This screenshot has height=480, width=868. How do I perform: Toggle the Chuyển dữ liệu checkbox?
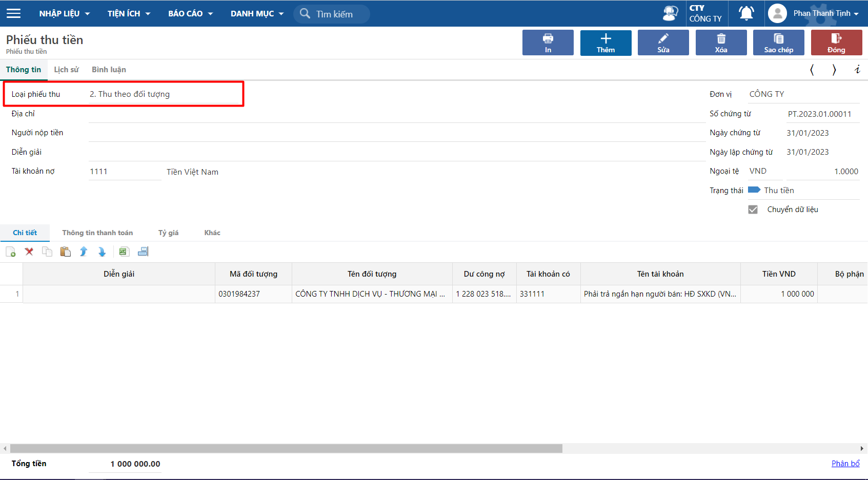753,210
